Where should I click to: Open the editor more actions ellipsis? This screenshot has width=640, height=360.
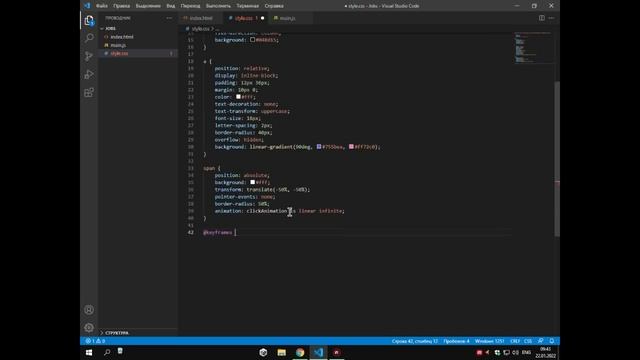(x=551, y=18)
